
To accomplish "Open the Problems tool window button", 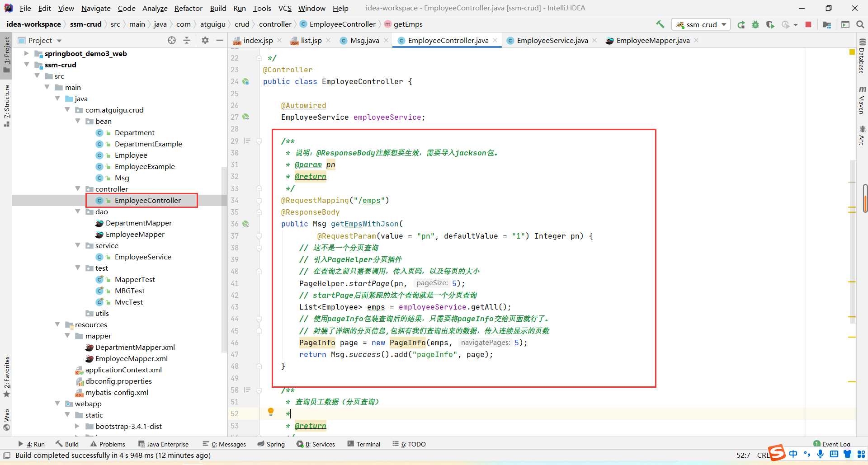I will point(108,444).
